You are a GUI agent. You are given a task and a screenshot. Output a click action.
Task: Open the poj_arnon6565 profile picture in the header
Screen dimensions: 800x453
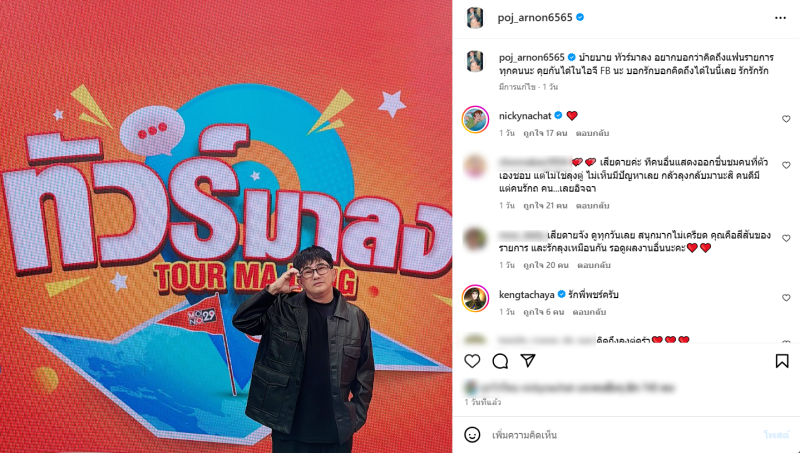475,18
